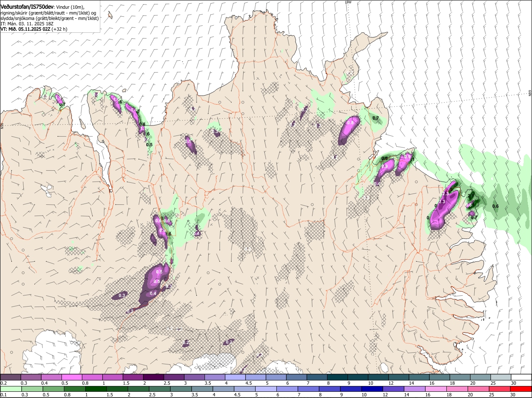
Task: Select the 15W longitude label at the top edge
Action: tap(348, 2)
